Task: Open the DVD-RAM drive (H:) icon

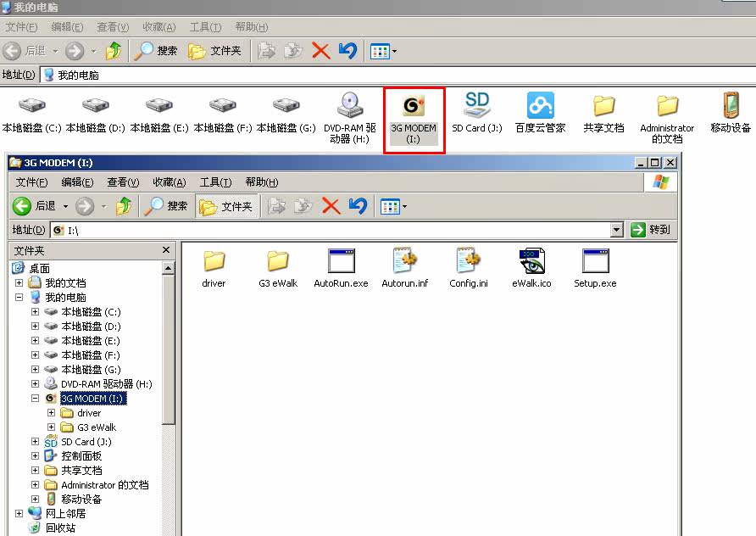Action: point(350,107)
